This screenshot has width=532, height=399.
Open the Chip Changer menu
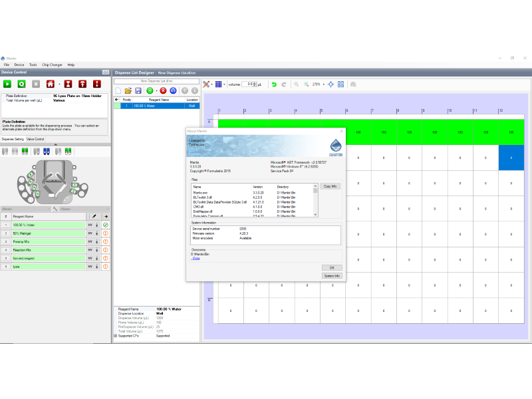pyautogui.click(x=52, y=65)
